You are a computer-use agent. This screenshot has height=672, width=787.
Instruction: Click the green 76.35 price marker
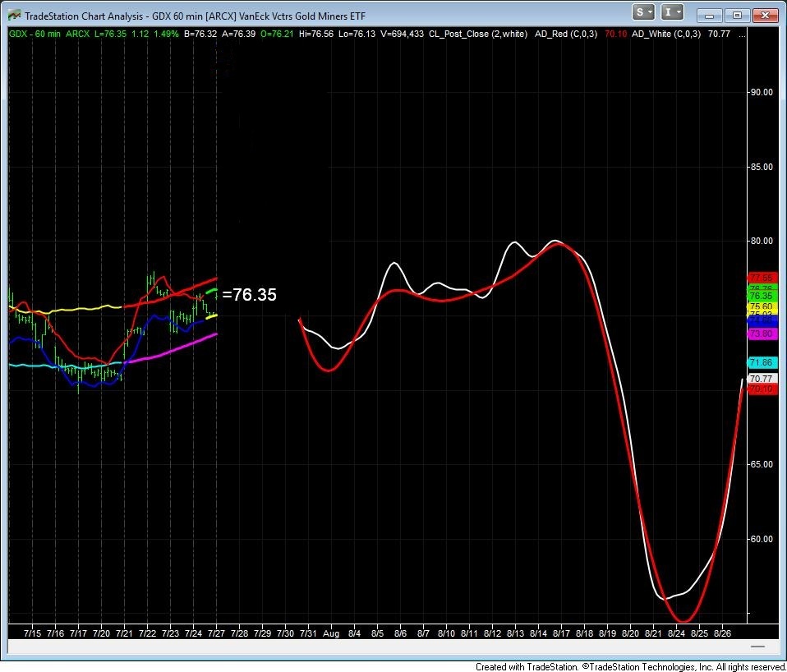[762, 296]
